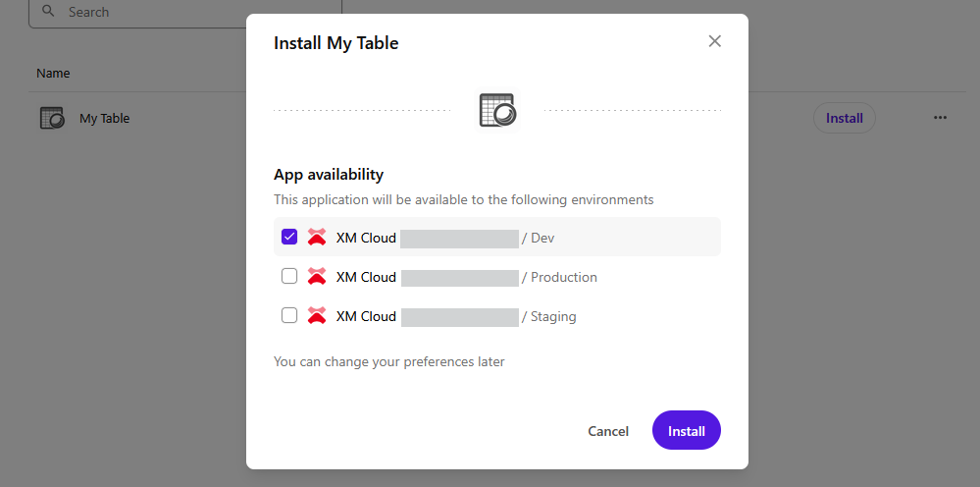Click the My Table app icon in the dialog

tap(497, 110)
